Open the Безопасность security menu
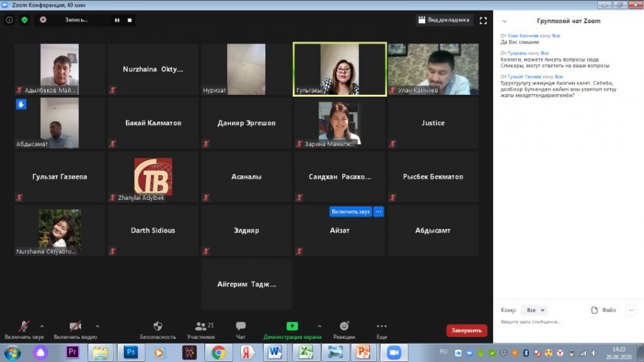 point(158,330)
